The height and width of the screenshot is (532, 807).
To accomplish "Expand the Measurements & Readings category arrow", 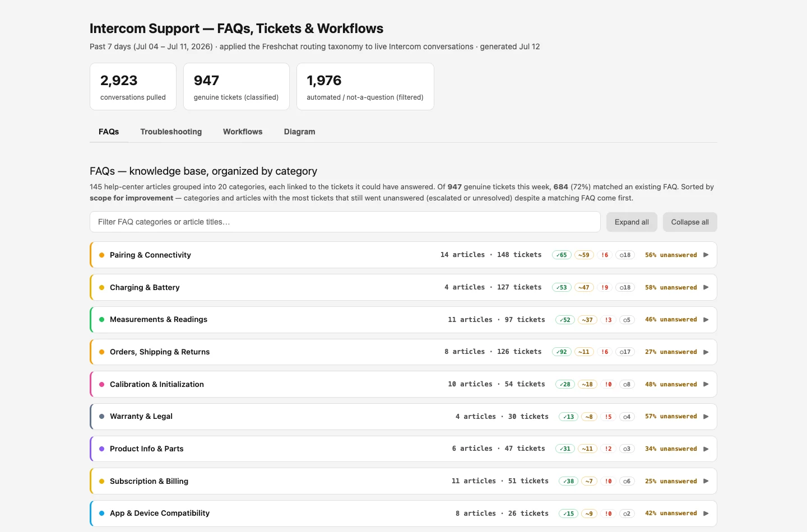I will pos(706,320).
